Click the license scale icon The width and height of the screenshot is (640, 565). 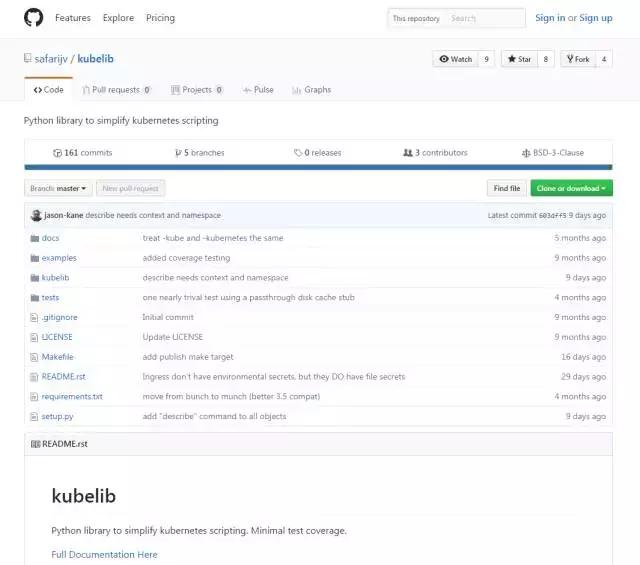pyautogui.click(x=526, y=153)
